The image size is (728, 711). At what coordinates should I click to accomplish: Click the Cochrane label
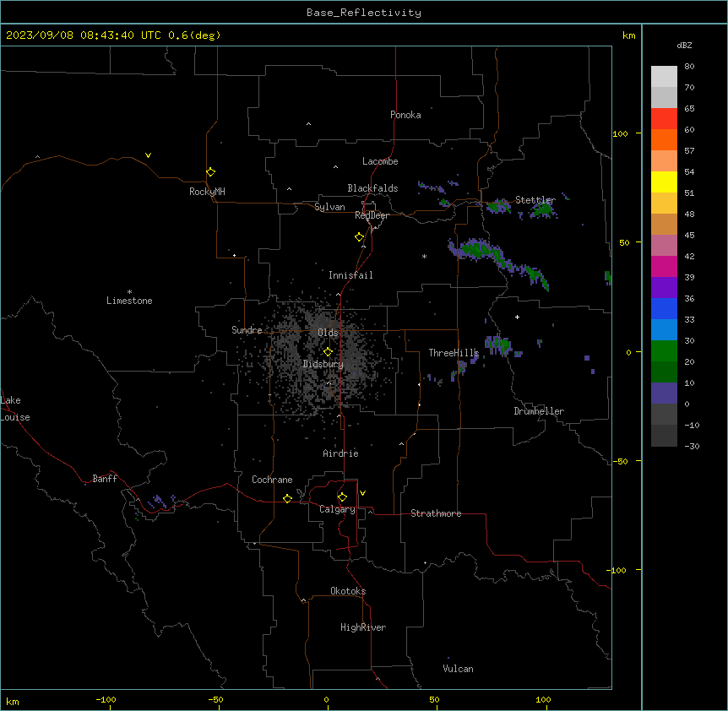pos(272,480)
